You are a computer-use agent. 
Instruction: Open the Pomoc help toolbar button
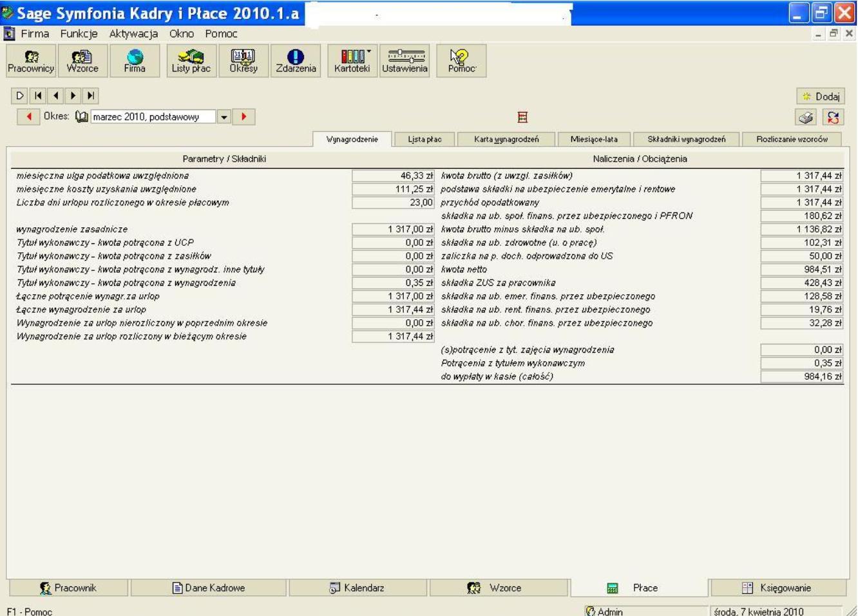[461, 61]
